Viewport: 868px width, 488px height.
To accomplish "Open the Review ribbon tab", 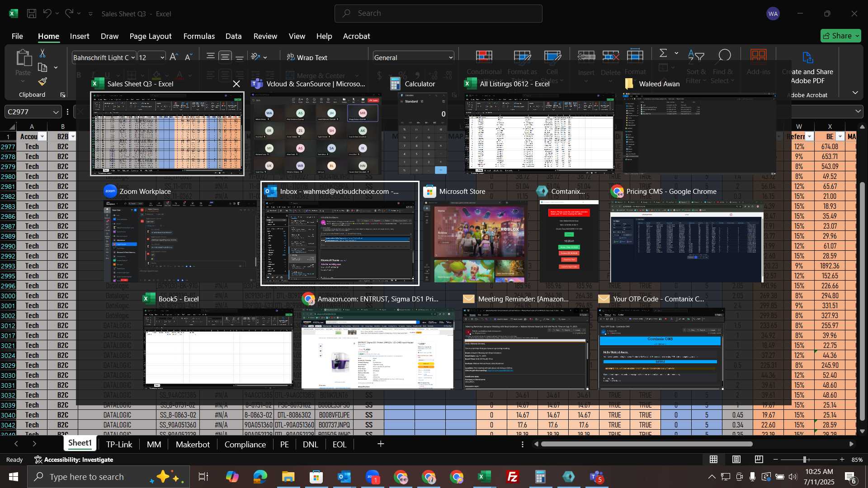I will pos(265,36).
